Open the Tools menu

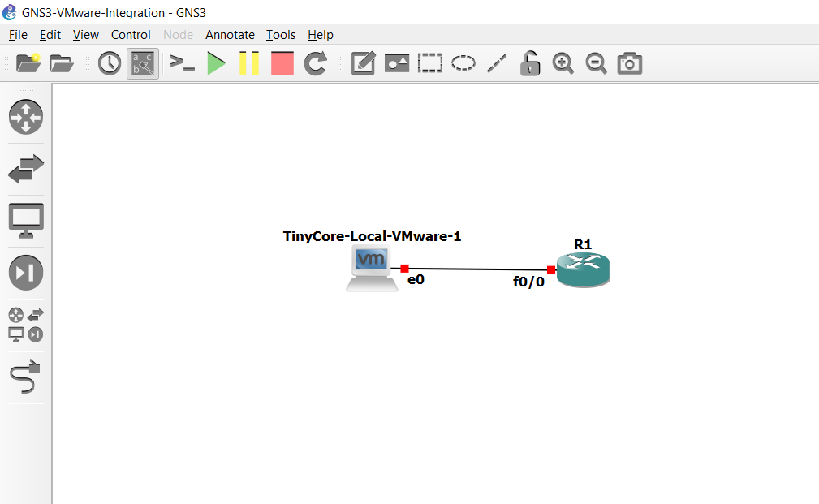click(x=281, y=35)
